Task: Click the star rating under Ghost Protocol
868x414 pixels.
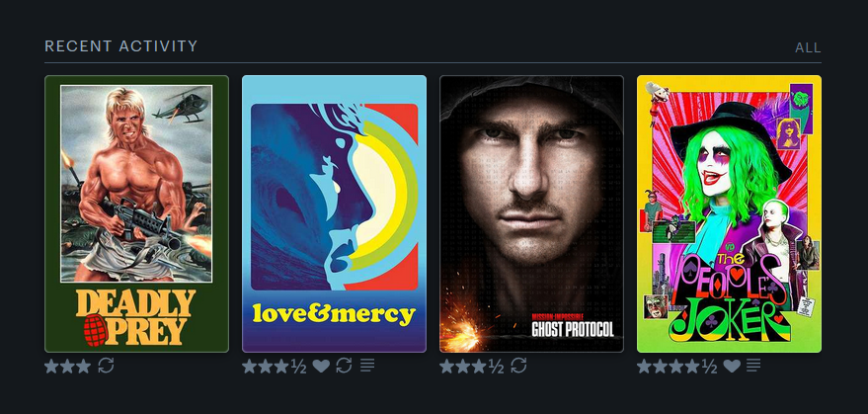Action: click(x=472, y=367)
